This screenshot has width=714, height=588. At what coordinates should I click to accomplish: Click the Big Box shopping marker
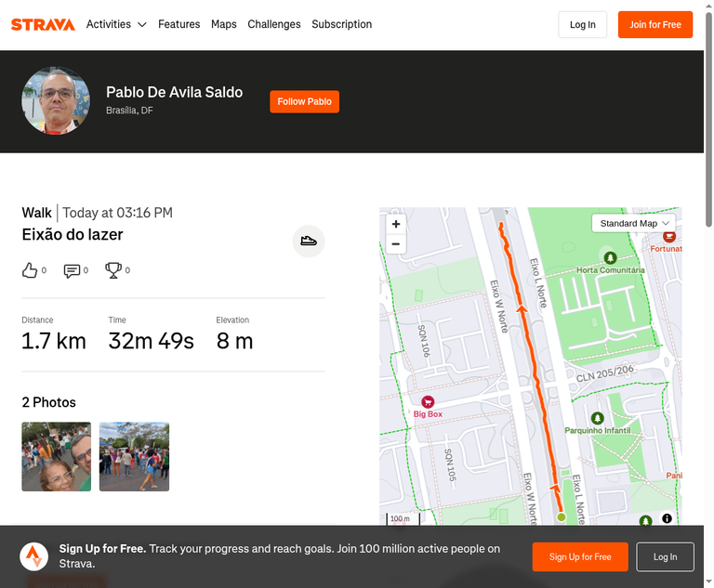click(428, 402)
